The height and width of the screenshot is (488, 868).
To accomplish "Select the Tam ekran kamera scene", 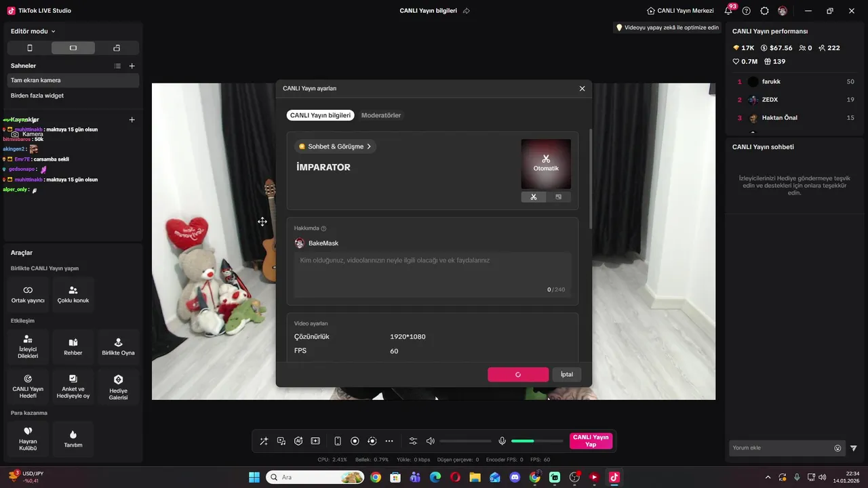I will (x=73, y=80).
